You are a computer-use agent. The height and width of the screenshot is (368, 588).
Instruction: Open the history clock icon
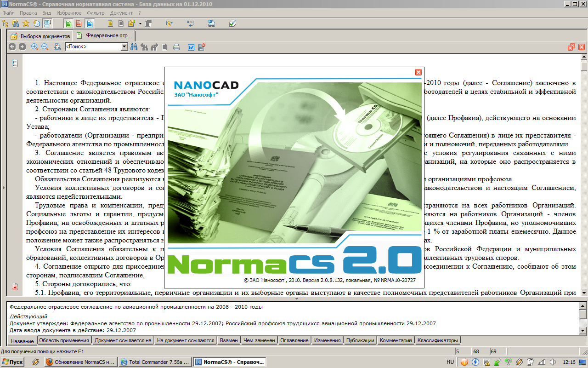[x=37, y=23]
